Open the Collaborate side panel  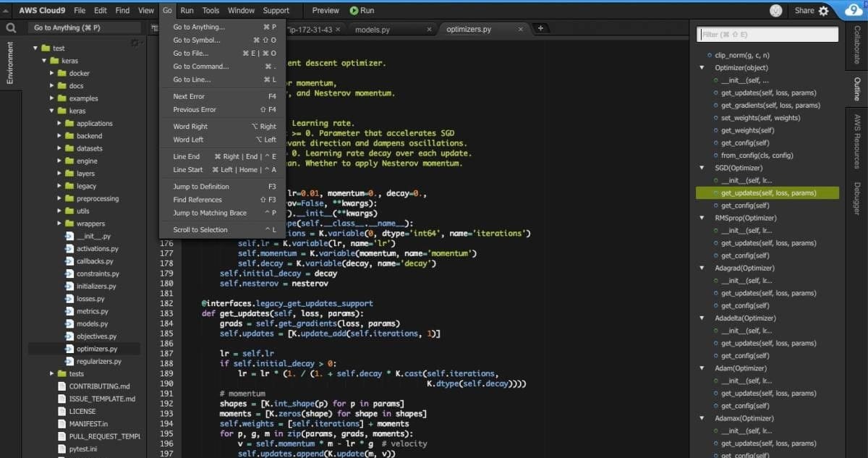click(x=857, y=45)
